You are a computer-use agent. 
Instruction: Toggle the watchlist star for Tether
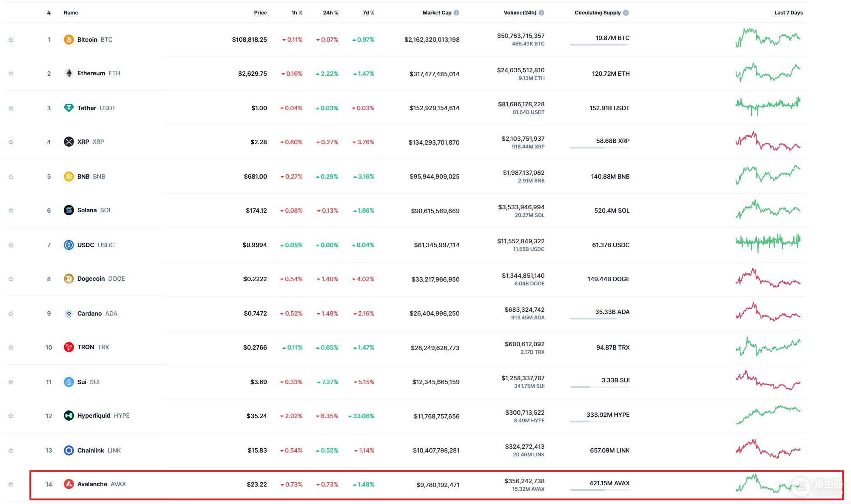[11, 108]
